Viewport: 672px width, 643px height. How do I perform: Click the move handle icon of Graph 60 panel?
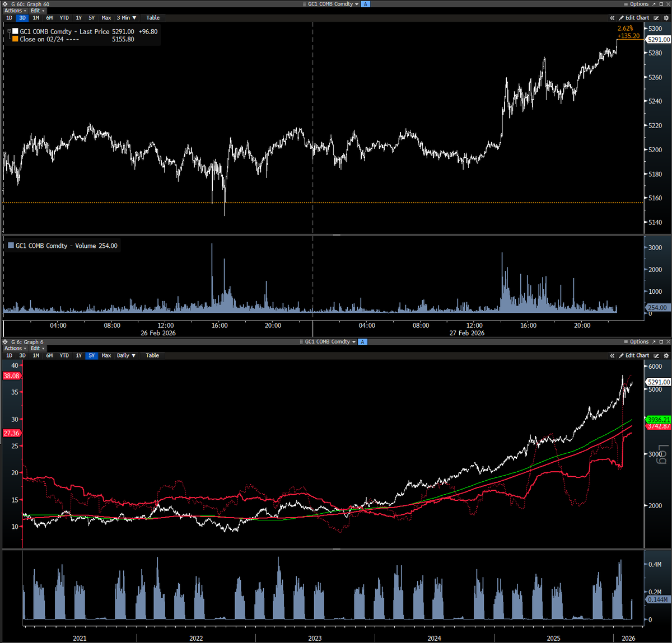click(5, 4)
